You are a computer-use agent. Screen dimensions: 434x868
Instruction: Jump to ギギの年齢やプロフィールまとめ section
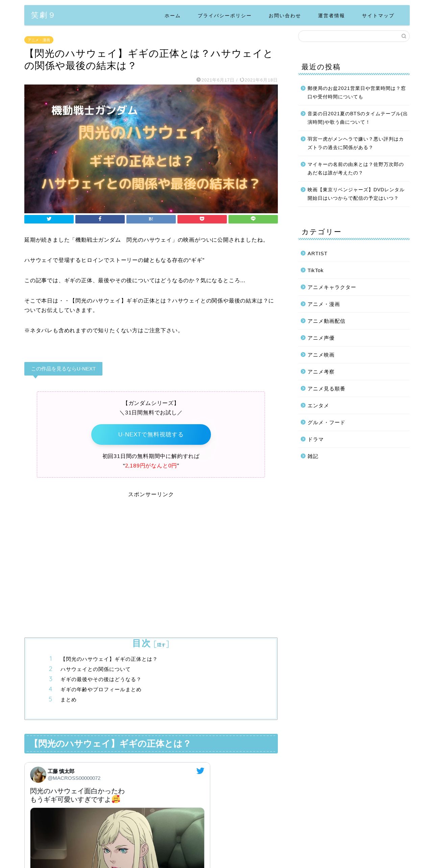101,690
